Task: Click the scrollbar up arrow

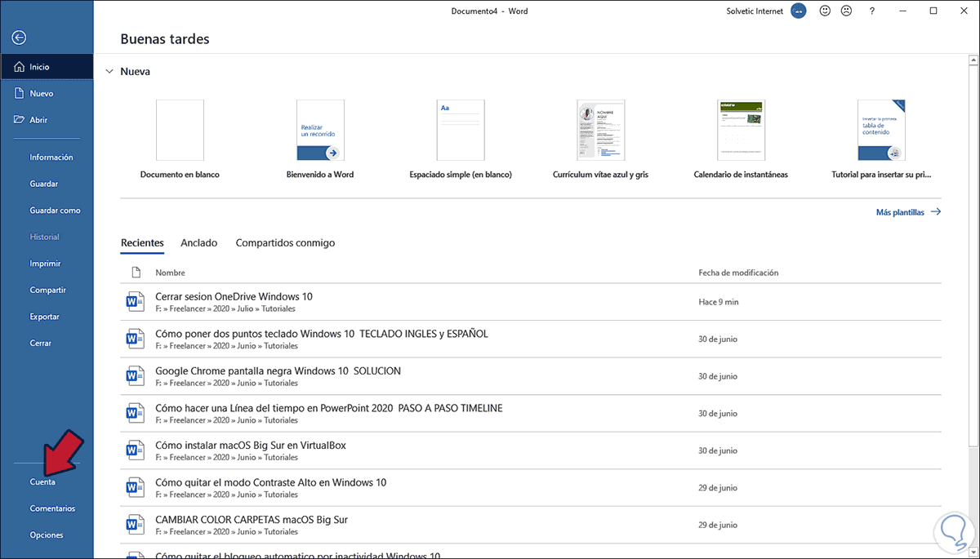Action: (x=973, y=60)
